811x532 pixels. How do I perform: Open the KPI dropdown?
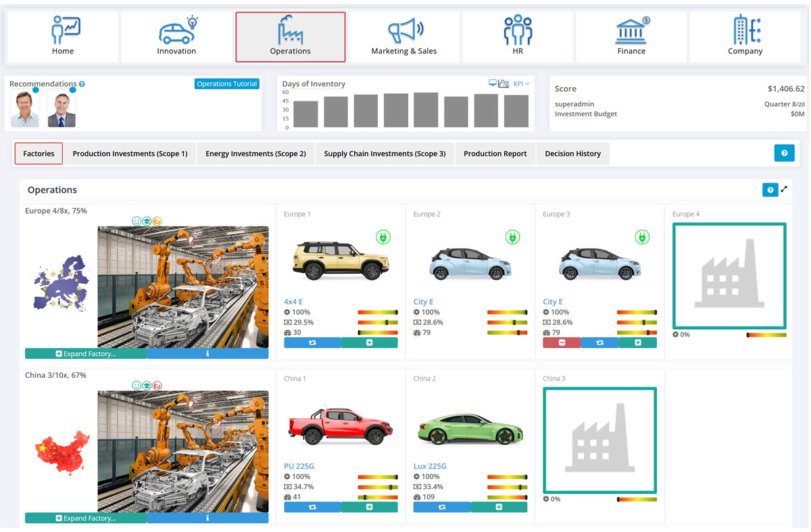click(x=521, y=84)
